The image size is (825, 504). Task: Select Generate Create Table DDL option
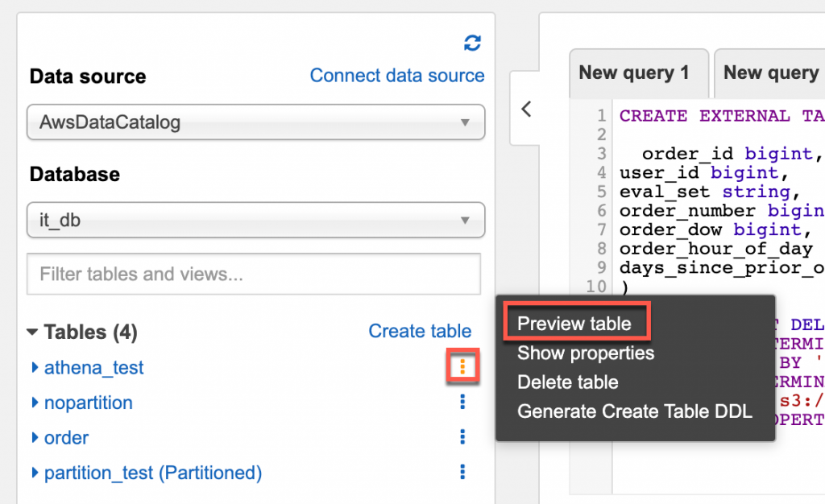point(634,411)
